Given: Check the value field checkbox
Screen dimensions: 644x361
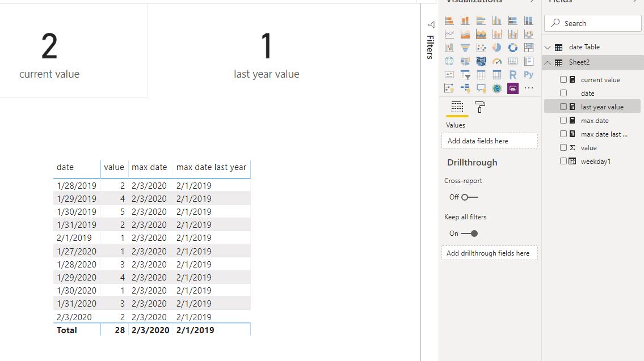Looking at the screenshot, I should point(563,147).
